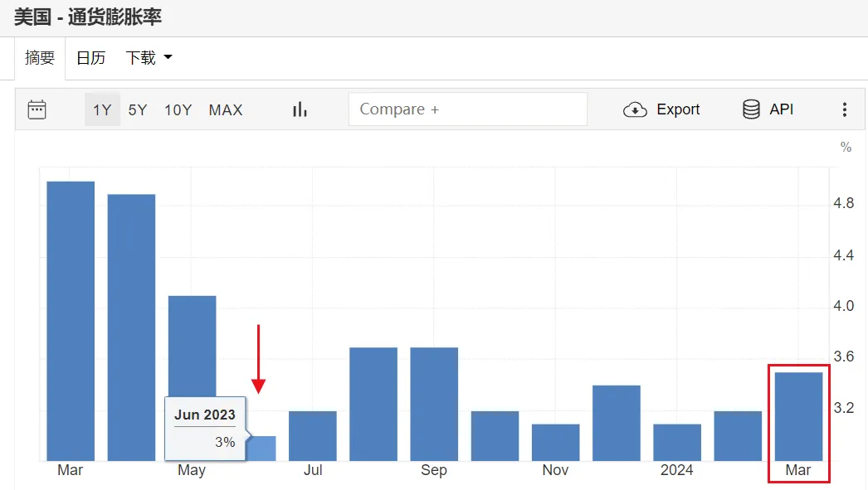
Task: Click the bar chart type icon
Action: pyautogui.click(x=300, y=109)
